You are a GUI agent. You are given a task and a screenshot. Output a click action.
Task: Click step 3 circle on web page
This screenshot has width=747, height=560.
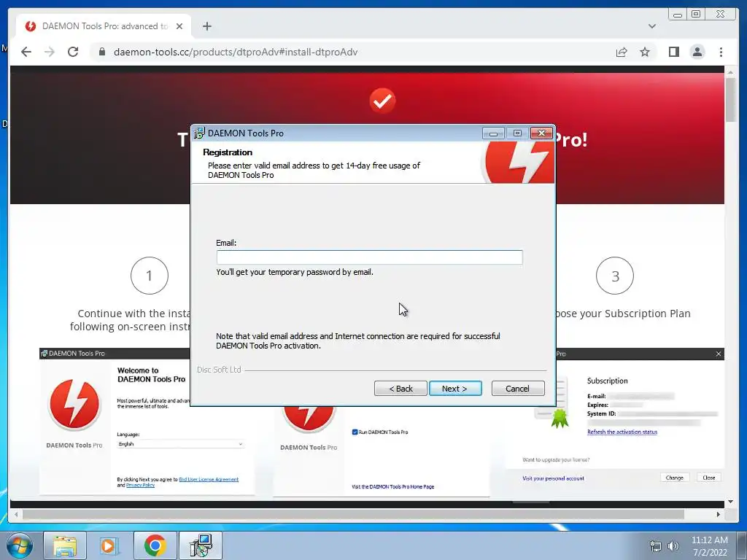615,276
